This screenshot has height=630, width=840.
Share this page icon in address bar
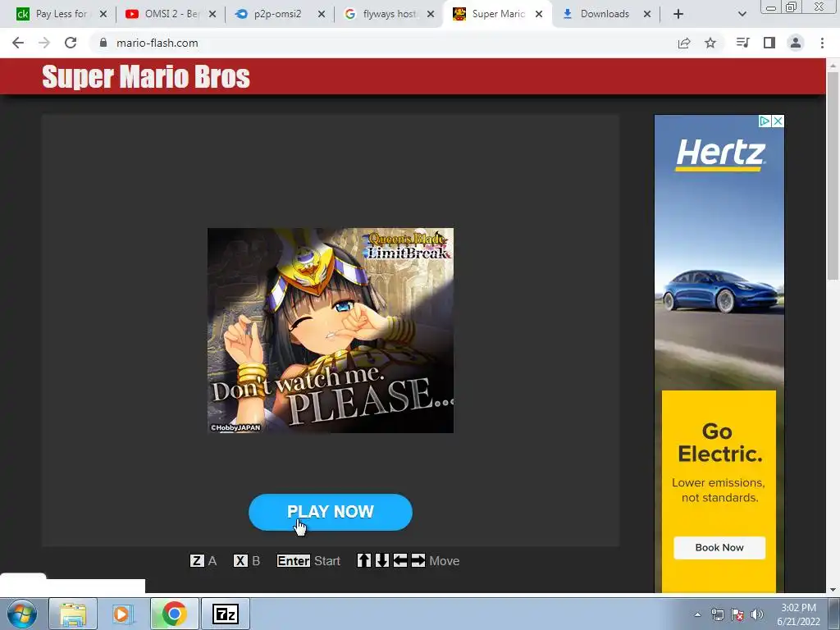[x=683, y=43]
